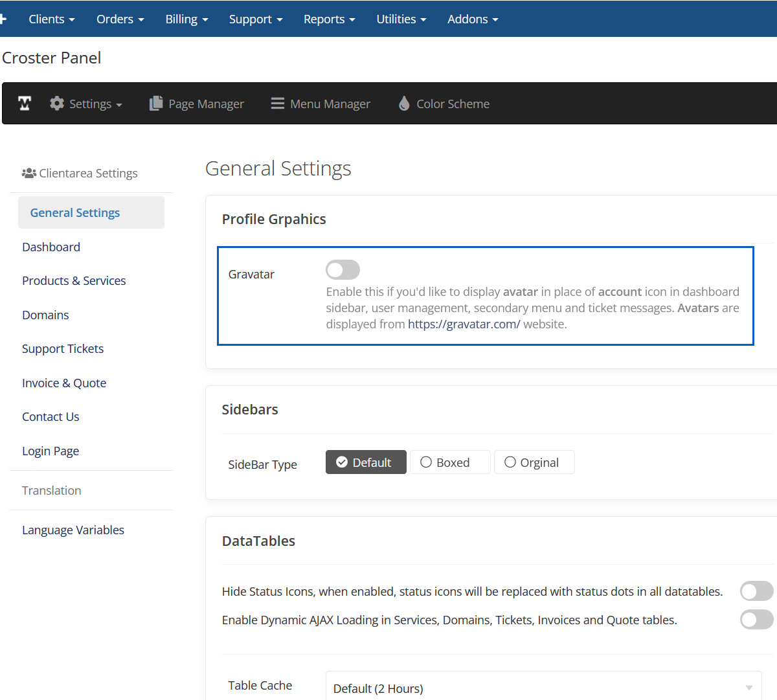The width and height of the screenshot is (777, 700).
Task: Click the Settings gear icon
Action: 57,104
